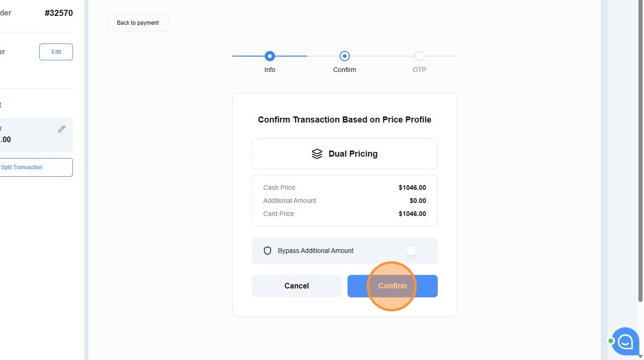
Task: Click the Confirm step circle indicator
Action: [345, 56]
